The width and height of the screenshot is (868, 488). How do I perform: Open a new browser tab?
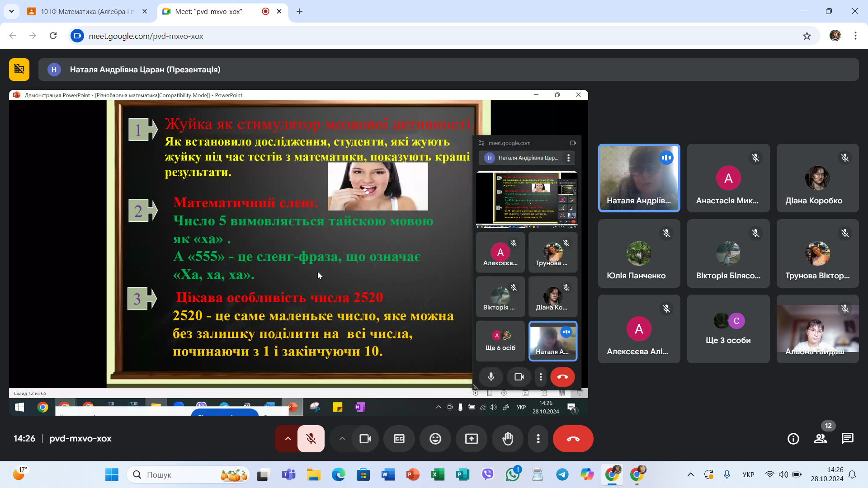point(299,12)
